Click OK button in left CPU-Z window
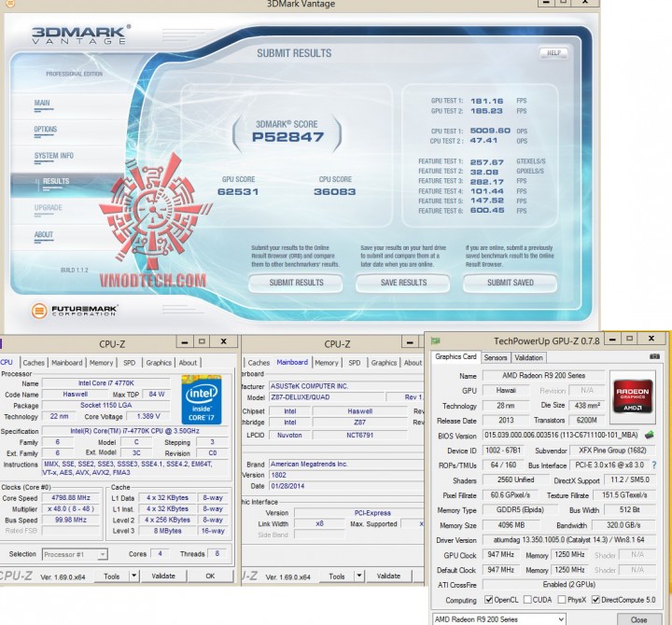 pyautogui.click(x=210, y=576)
